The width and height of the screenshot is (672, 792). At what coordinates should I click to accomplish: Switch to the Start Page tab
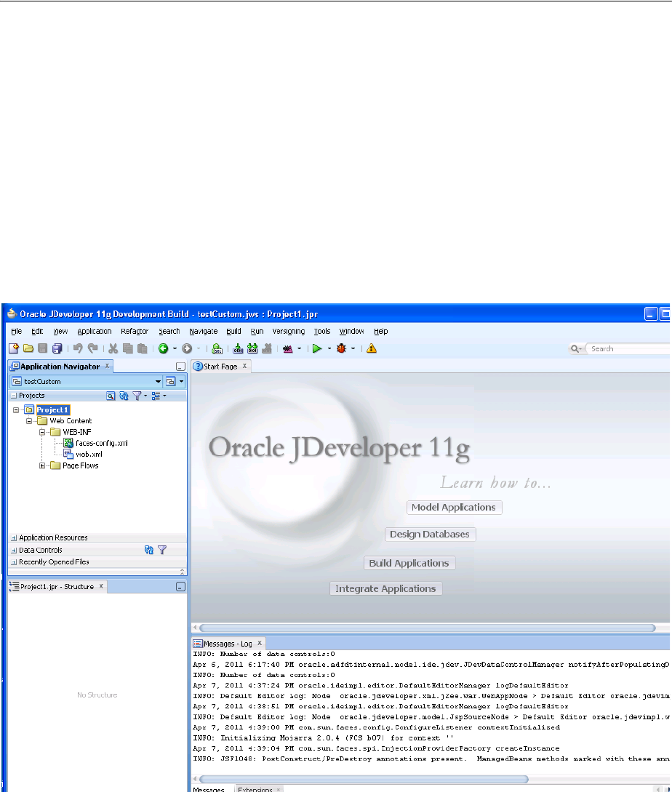click(x=221, y=367)
